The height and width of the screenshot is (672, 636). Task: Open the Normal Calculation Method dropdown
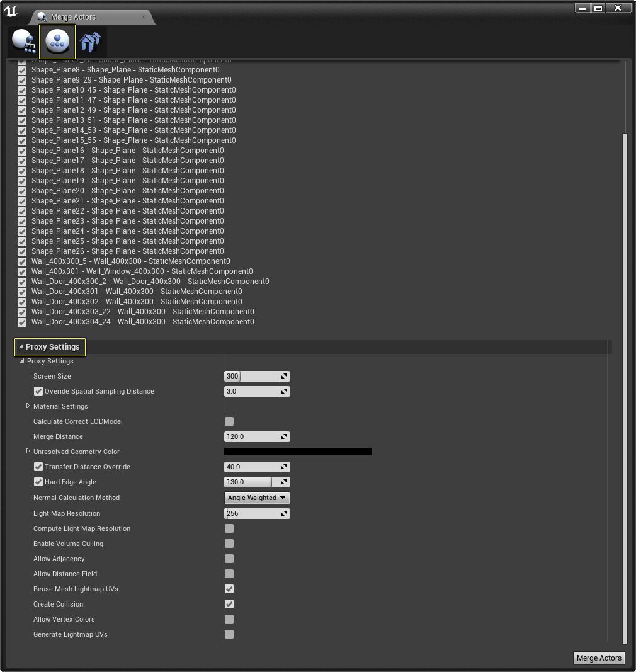pos(257,498)
